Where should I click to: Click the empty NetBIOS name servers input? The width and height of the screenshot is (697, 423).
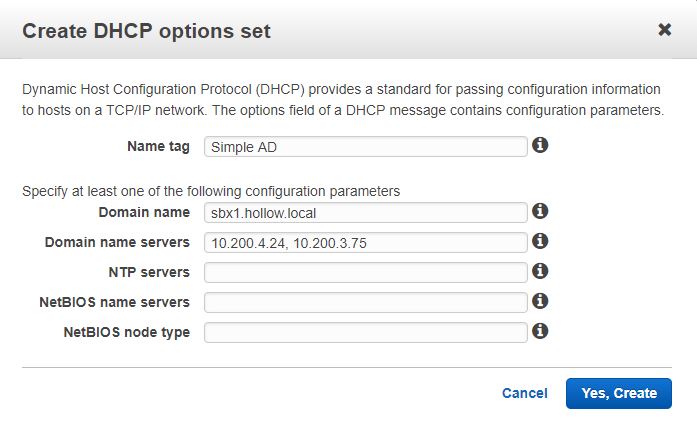pyautogui.click(x=365, y=302)
